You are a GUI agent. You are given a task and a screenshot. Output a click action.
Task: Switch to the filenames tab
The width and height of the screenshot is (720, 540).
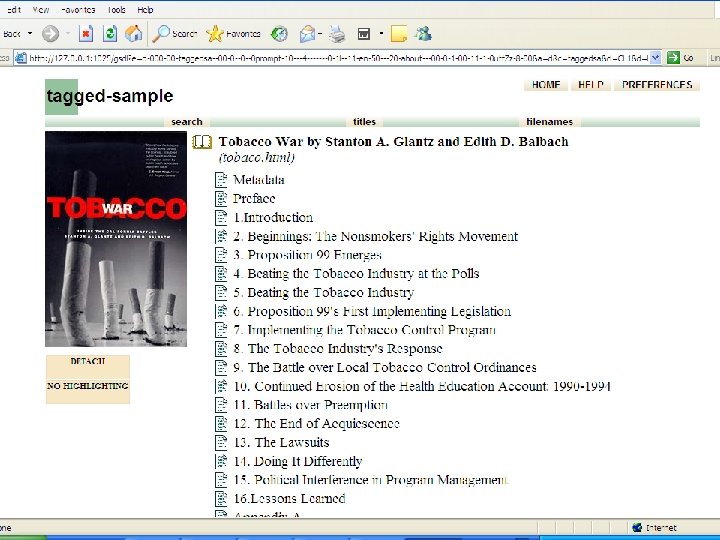coord(550,122)
